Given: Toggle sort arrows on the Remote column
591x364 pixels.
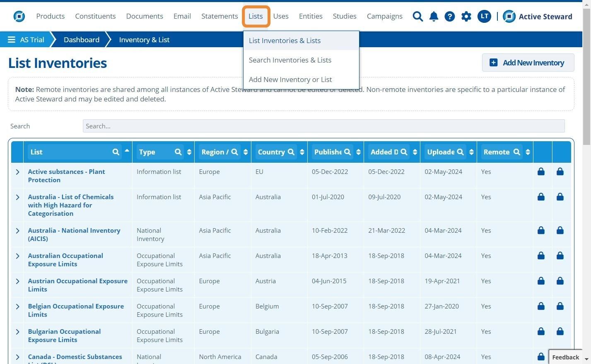Looking at the screenshot, I should pos(528,152).
